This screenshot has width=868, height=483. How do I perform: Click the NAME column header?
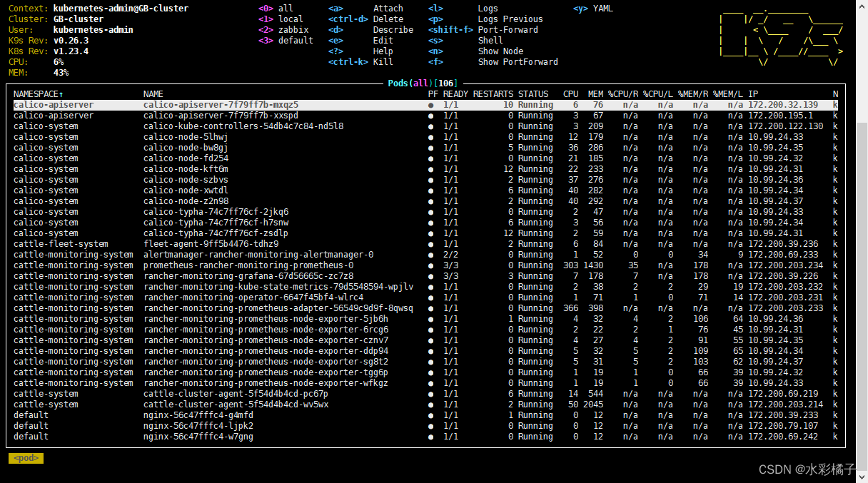[x=153, y=94]
